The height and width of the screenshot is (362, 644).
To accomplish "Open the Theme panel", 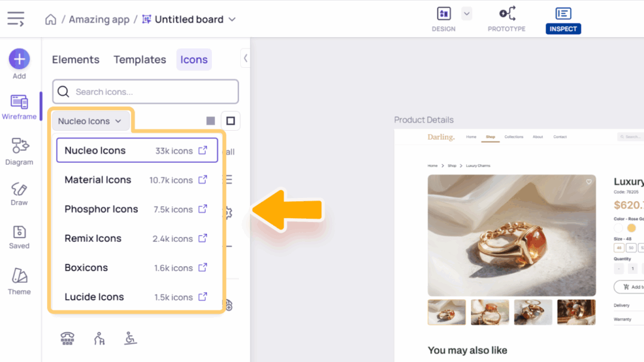I will tap(19, 280).
